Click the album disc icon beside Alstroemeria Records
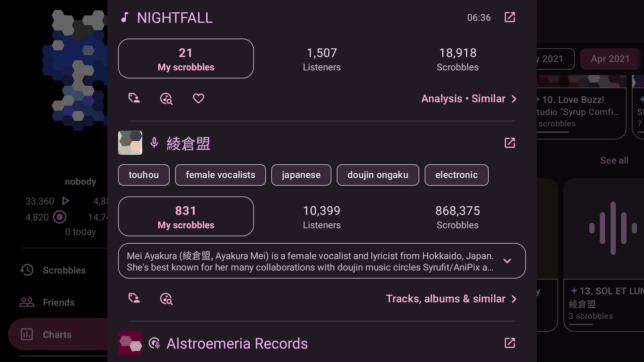The height and width of the screenshot is (362, 644). click(154, 343)
